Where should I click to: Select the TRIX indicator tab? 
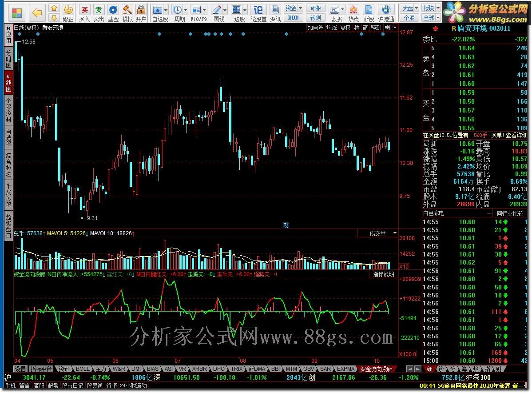point(237,369)
